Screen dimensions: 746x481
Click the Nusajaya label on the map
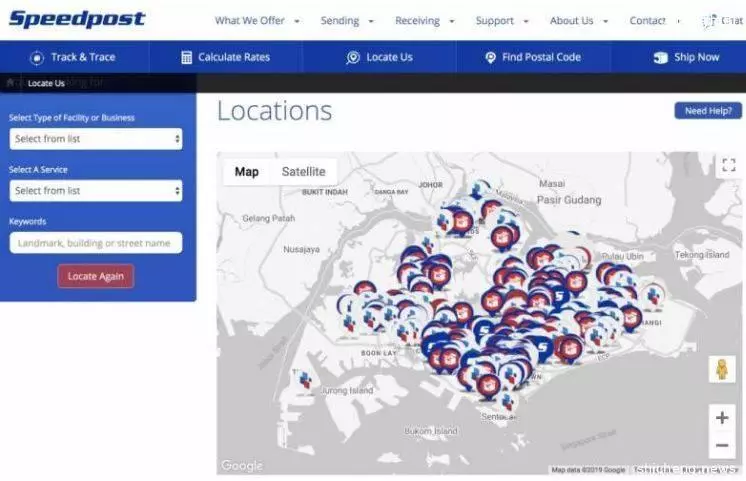click(302, 249)
